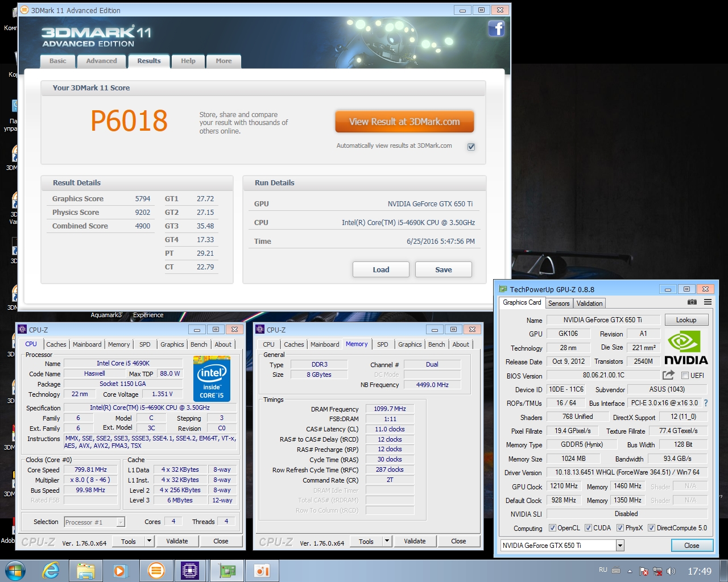This screenshot has width=728, height=582.
Task: Click View Result at 3DMark.com button
Action: 404,122
